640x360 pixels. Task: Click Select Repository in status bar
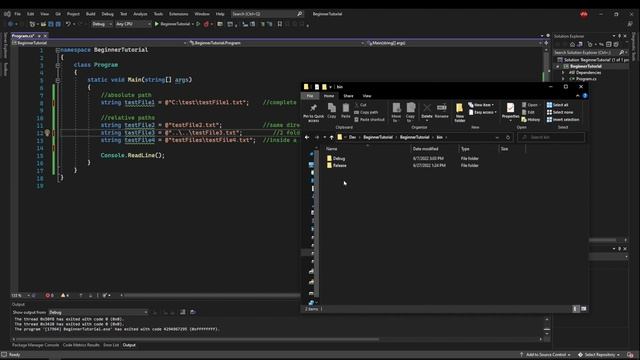[599, 355]
